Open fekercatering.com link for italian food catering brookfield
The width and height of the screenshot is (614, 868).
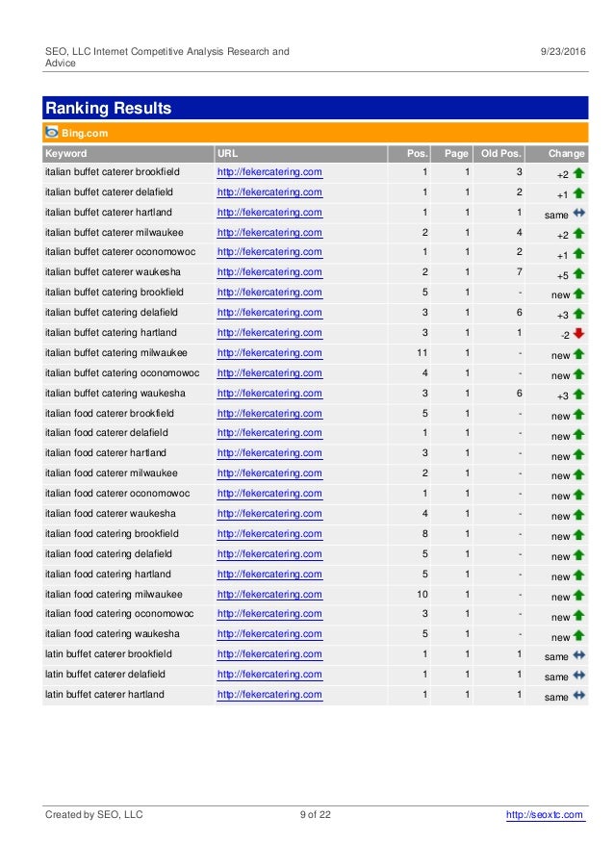coord(269,534)
